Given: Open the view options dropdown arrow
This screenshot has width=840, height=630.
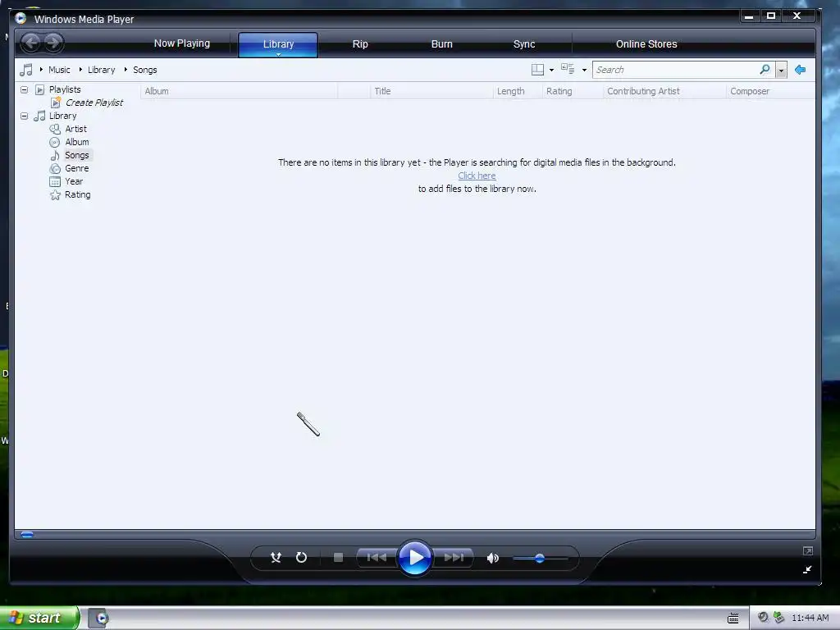Looking at the screenshot, I should click(584, 71).
